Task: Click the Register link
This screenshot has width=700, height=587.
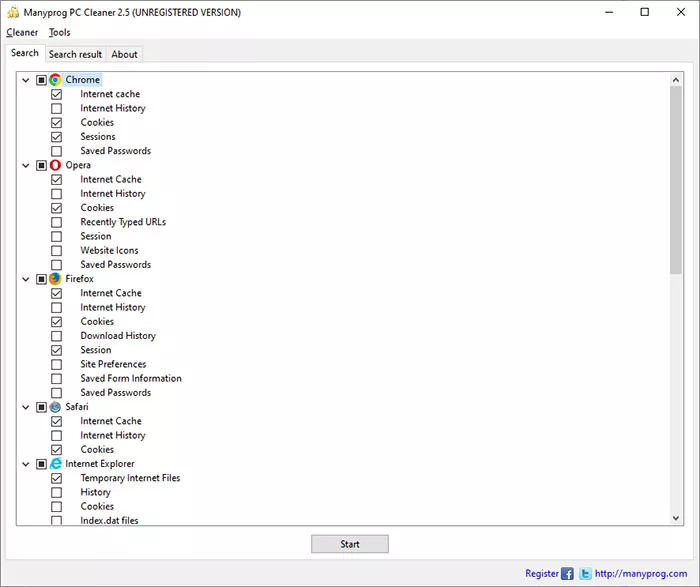Action: coord(542,574)
